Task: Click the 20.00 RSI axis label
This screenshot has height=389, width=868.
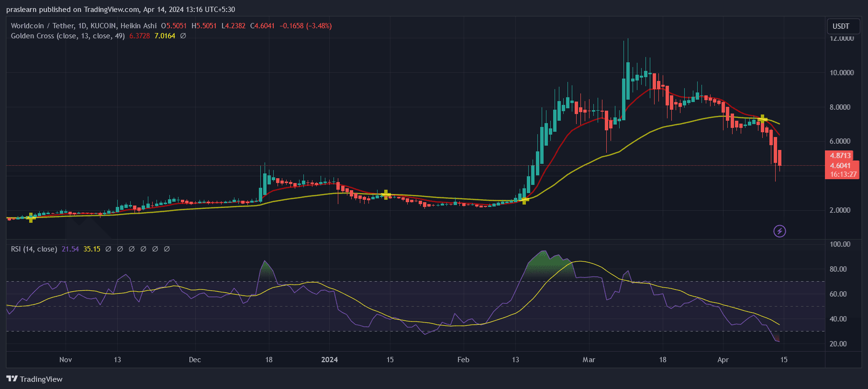Action: pos(838,344)
